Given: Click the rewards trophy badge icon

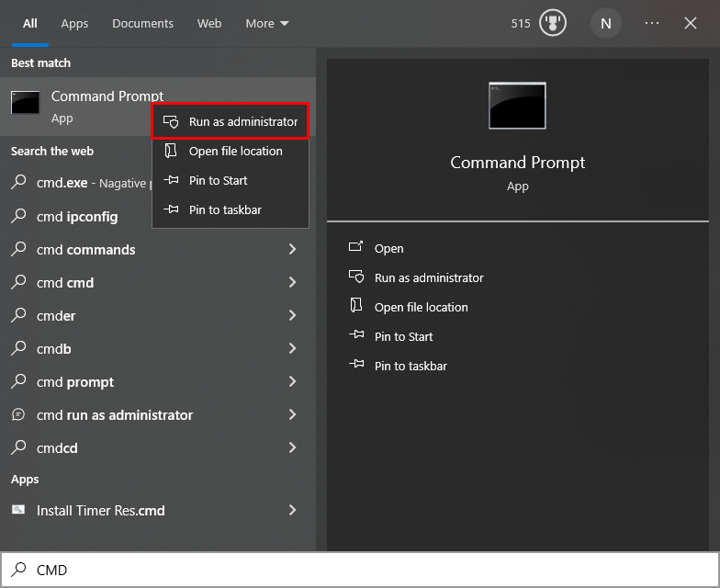Looking at the screenshot, I should tap(552, 24).
